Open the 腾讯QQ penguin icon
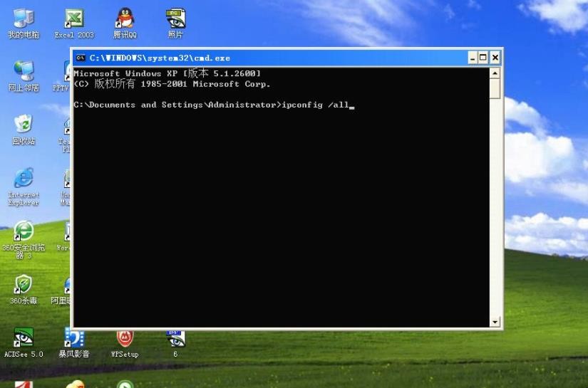 [125, 23]
